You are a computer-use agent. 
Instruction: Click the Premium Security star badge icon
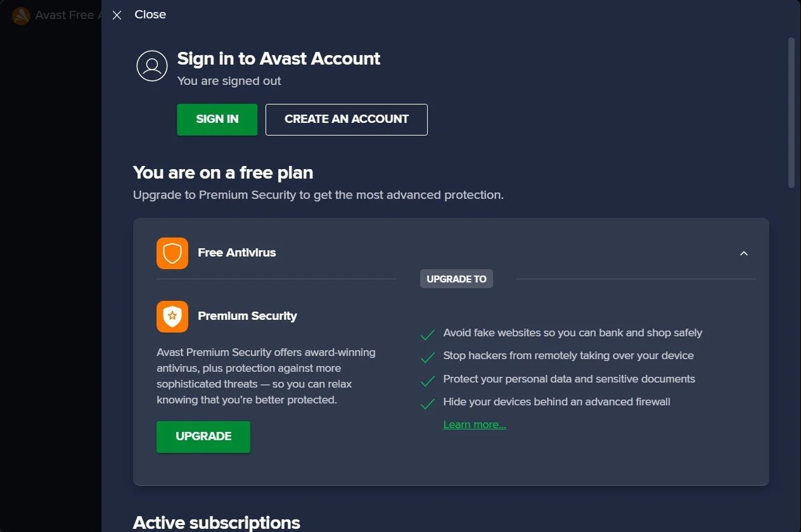(172, 316)
